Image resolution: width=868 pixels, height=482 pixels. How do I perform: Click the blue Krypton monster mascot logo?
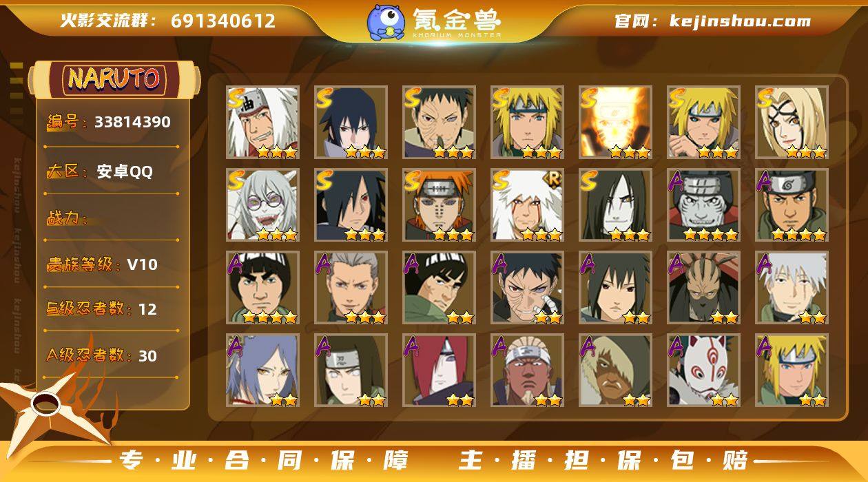(385, 21)
